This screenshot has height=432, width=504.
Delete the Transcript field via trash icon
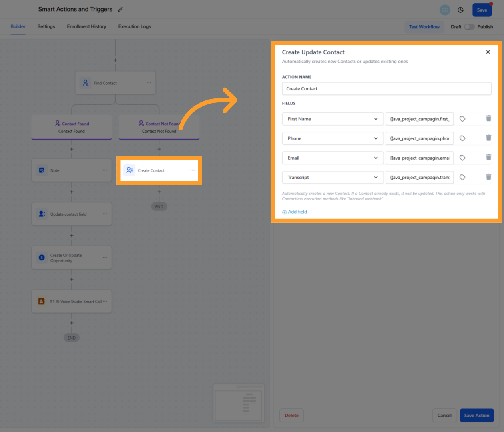point(488,177)
